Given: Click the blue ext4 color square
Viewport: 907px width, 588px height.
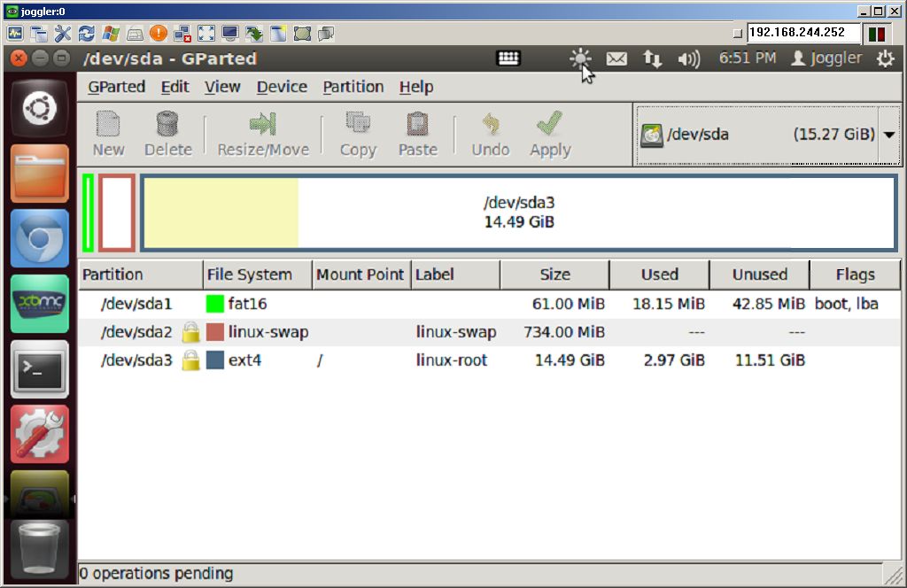Looking at the screenshot, I should (x=214, y=360).
